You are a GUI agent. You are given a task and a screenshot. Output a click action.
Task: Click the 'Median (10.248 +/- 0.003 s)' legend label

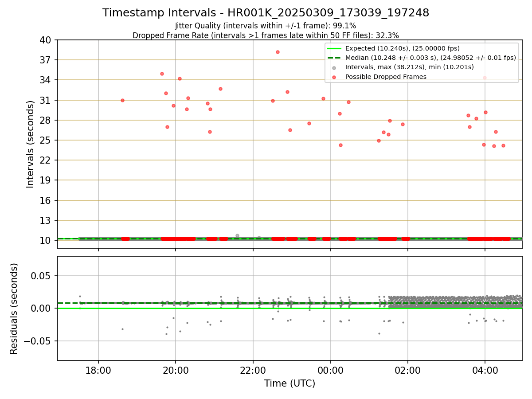(430, 58)
